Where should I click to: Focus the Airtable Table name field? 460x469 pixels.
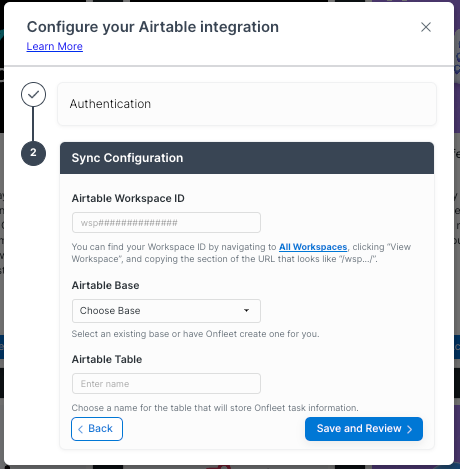point(166,384)
